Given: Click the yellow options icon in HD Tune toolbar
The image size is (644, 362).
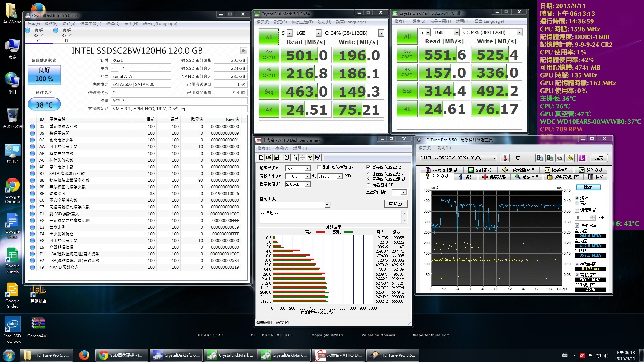Looking at the screenshot, I should pos(570,158).
